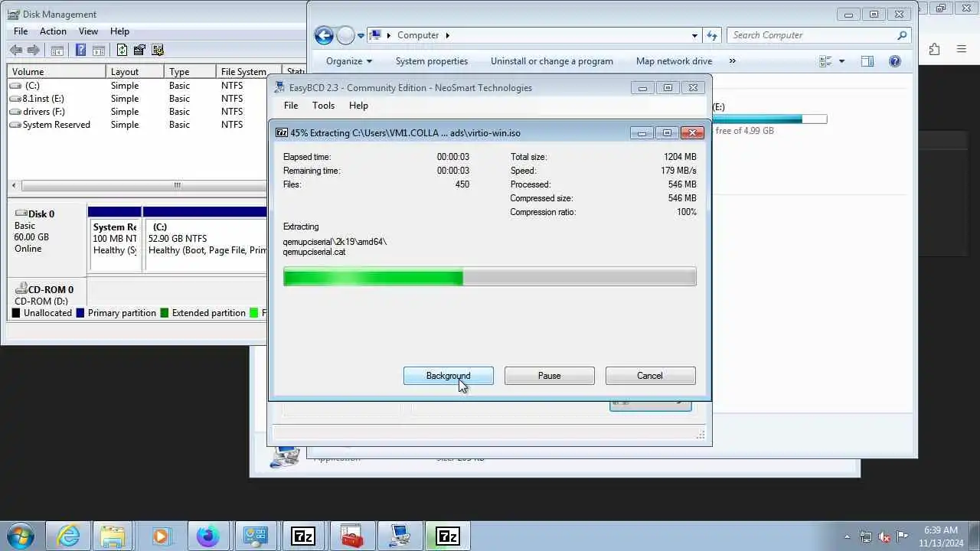Toggle the console tree pane icon in Disk Management

57,51
